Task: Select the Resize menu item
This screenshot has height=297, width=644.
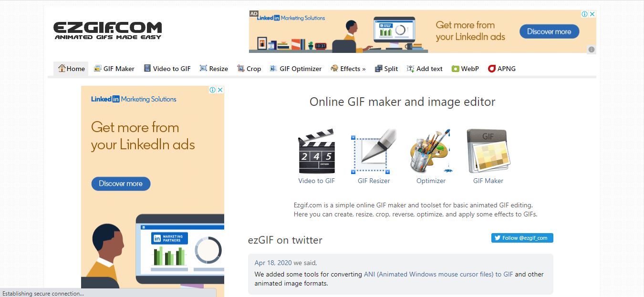Action: (214, 69)
